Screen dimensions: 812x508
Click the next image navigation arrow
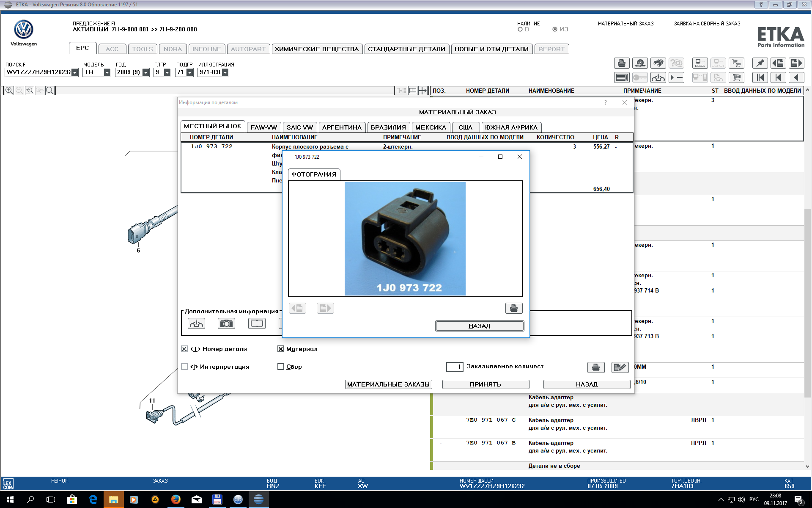(x=324, y=308)
